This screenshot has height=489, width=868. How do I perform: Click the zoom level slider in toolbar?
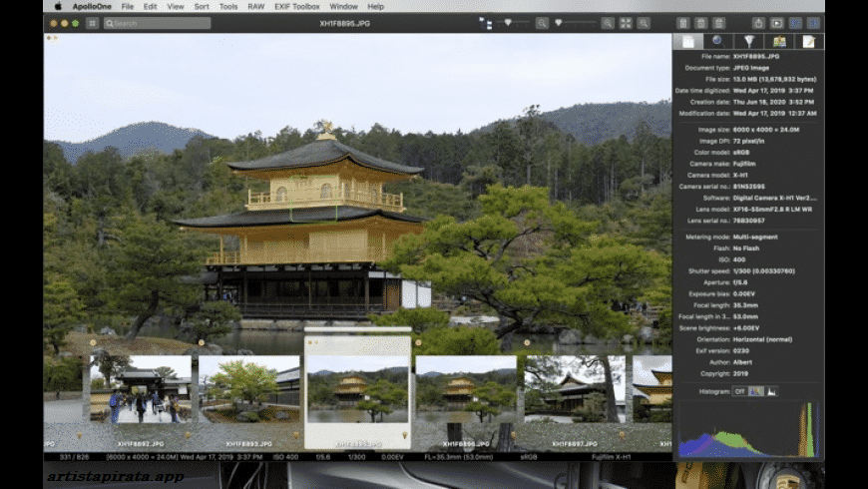pos(573,22)
